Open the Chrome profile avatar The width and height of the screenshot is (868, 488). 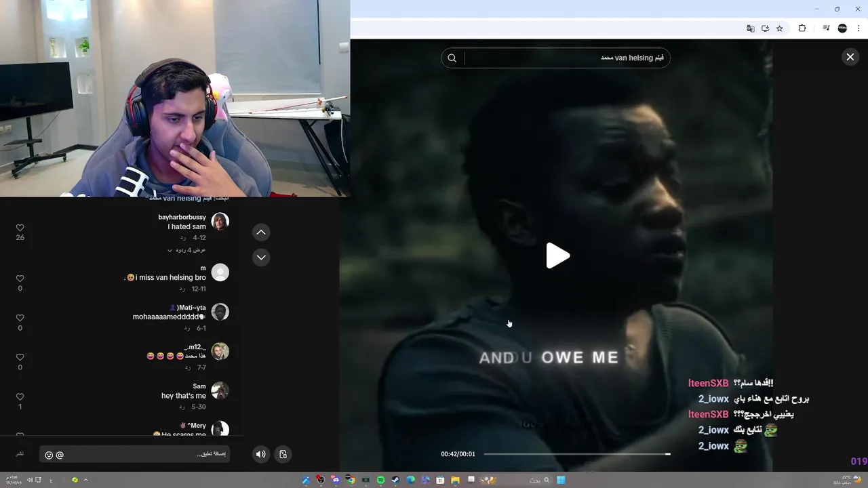(842, 28)
